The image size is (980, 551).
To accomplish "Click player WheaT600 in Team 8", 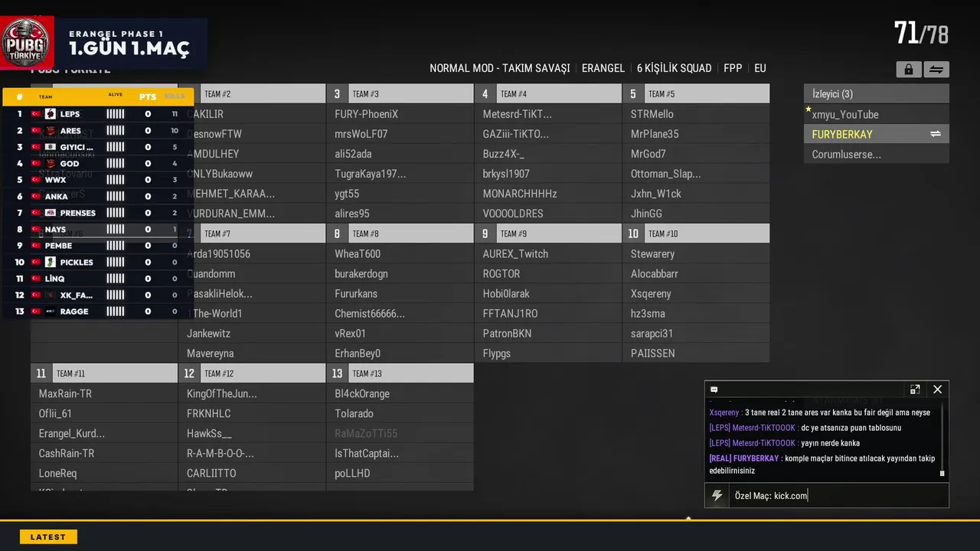I will pyautogui.click(x=400, y=253).
